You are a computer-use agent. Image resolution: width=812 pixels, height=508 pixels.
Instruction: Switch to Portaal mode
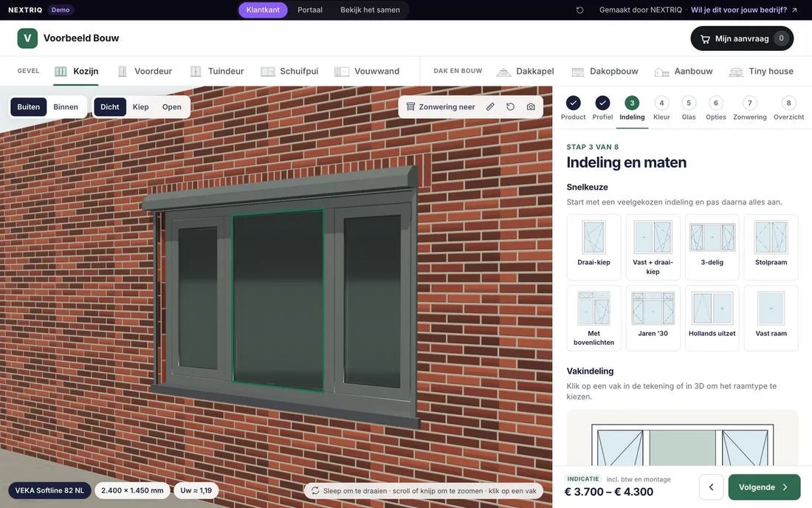coord(310,10)
